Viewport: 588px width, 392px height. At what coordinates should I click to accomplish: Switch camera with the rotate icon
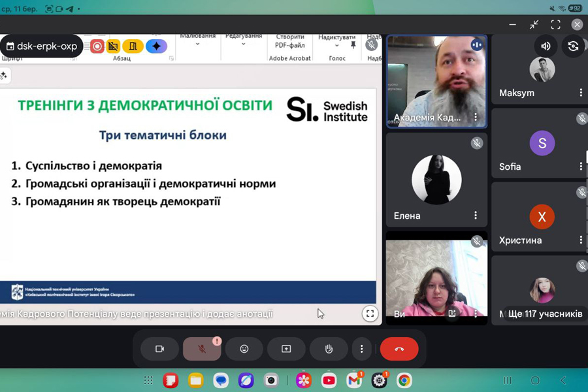(573, 46)
